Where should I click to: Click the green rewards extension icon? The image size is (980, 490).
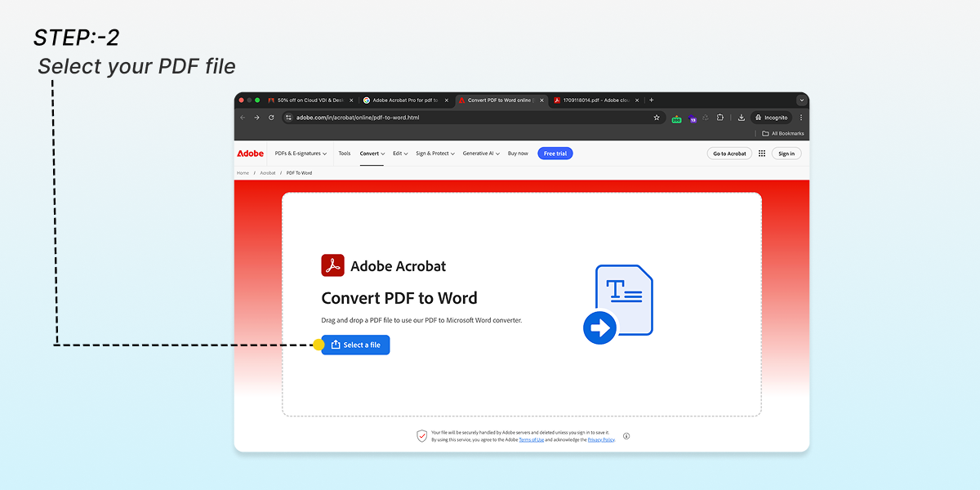(676, 118)
